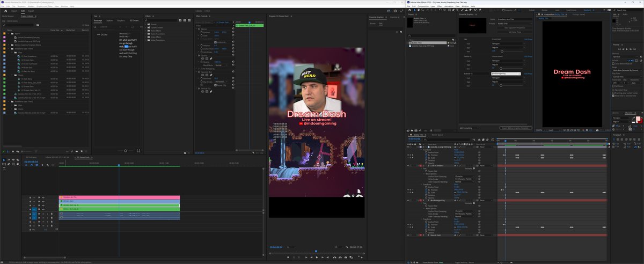
Task: Solo audio track A2
Action: coord(47,217)
